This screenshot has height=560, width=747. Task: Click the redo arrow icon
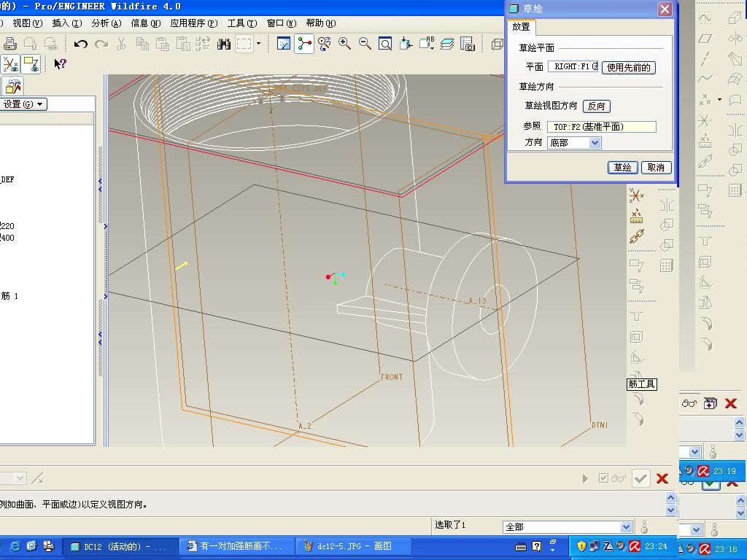101,44
